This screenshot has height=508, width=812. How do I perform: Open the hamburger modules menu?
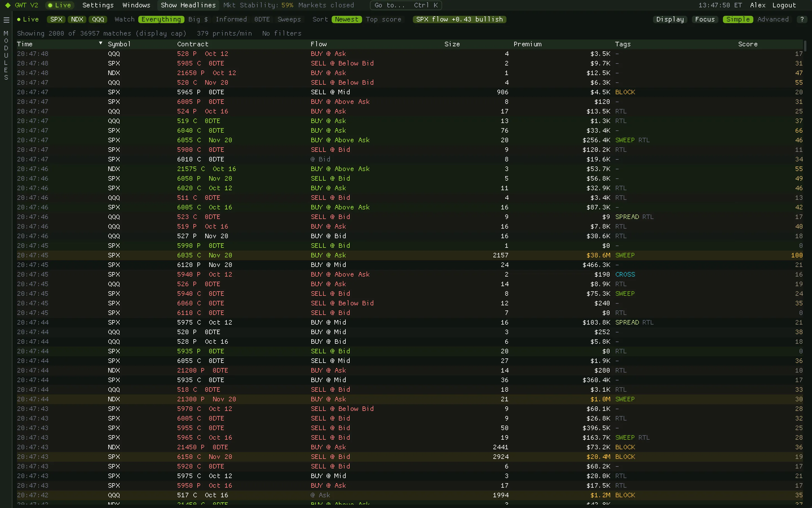(x=6, y=20)
